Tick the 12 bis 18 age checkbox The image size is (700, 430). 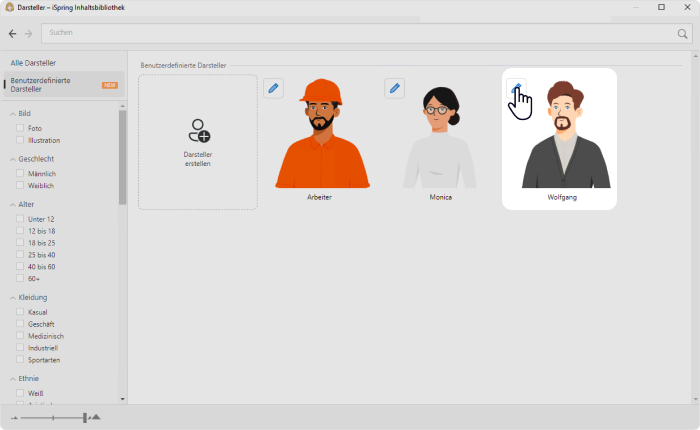[x=20, y=231]
